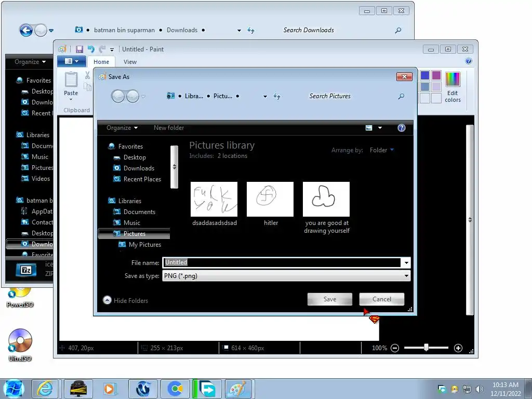Click the Windows Start button

coord(14,389)
